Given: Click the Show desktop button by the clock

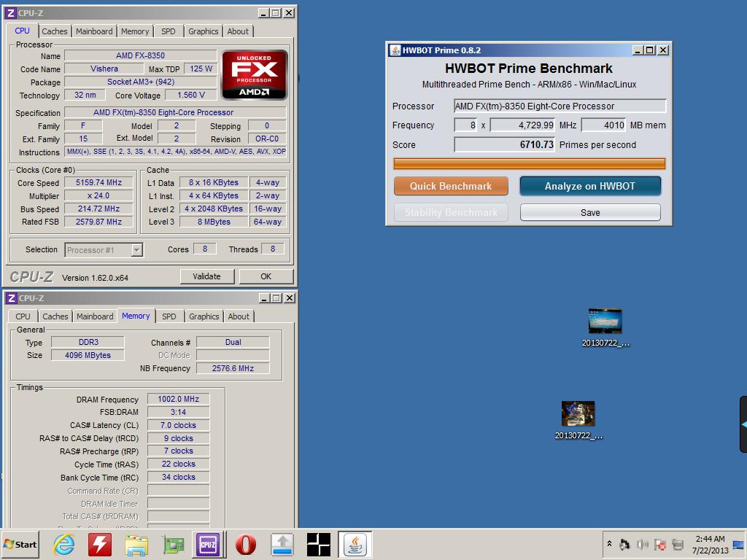Looking at the screenshot, I should [x=739, y=544].
